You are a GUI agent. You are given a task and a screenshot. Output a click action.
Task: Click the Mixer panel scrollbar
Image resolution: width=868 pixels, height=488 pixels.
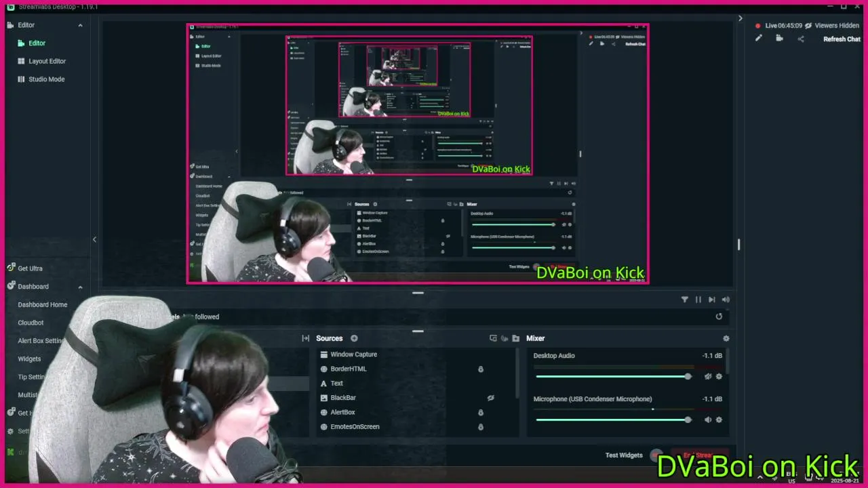click(x=729, y=361)
